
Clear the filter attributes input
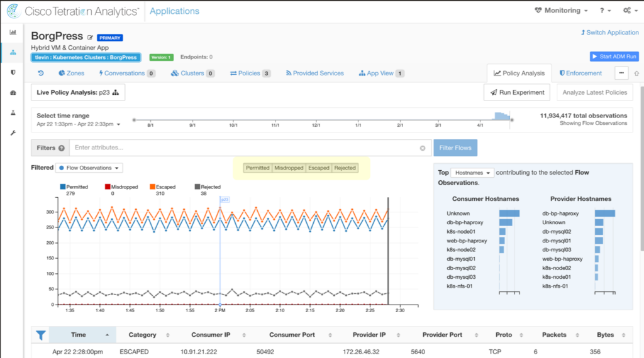pos(423,148)
